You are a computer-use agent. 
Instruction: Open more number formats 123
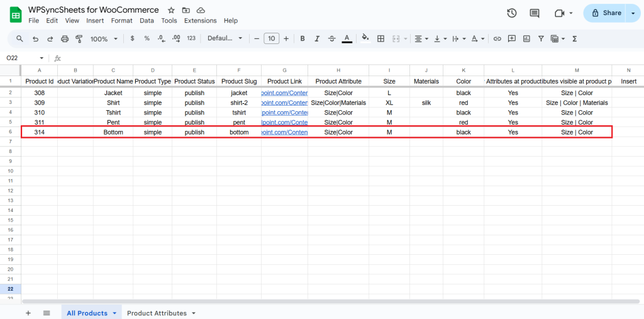tap(191, 38)
